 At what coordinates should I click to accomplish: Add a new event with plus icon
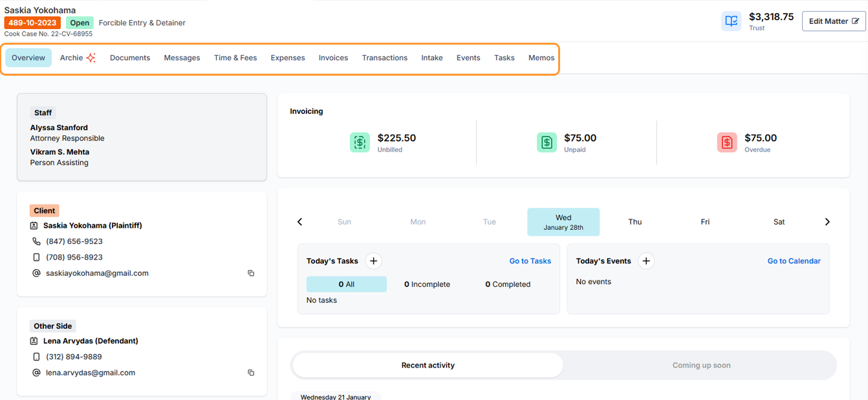[646, 261]
